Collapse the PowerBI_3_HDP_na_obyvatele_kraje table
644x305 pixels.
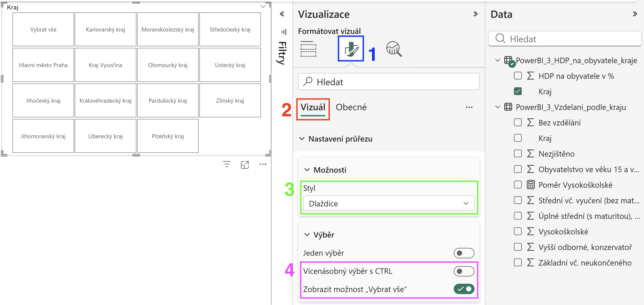coord(497,60)
